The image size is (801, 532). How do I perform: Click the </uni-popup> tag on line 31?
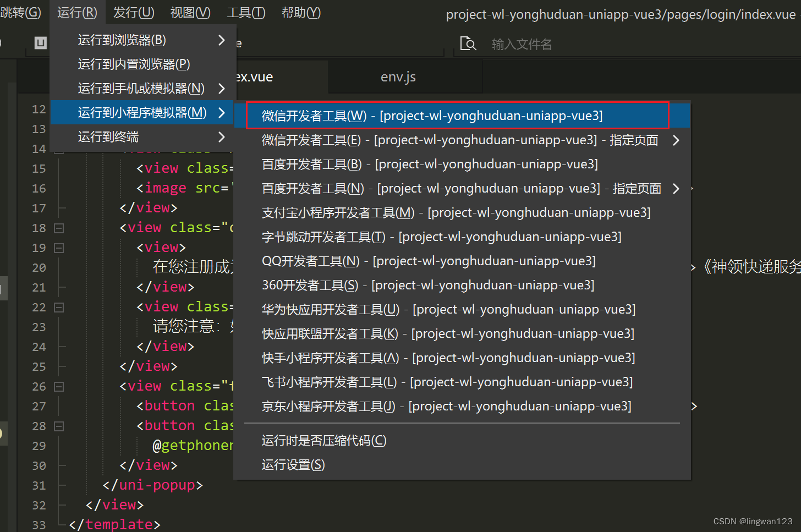coord(153,485)
